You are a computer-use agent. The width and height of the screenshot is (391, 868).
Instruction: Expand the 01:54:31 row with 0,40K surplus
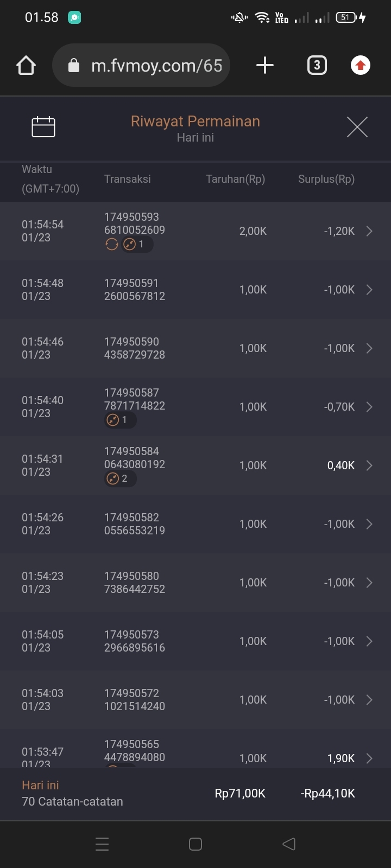click(x=369, y=465)
